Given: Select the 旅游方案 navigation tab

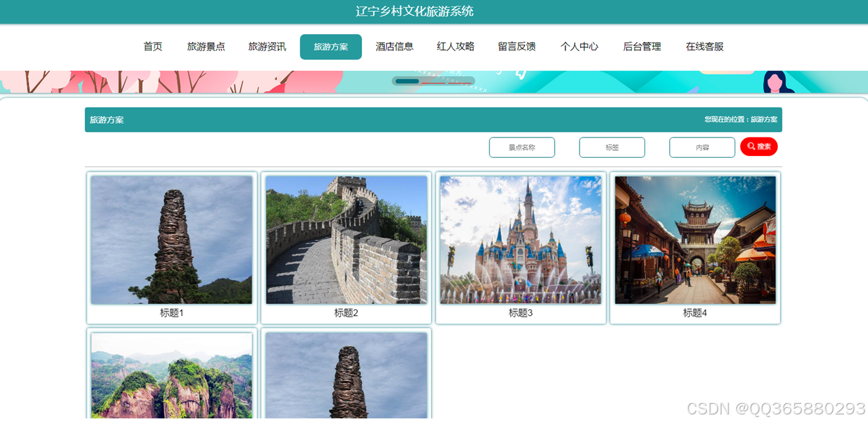Looking at the screenshot, I should (331, 47).
